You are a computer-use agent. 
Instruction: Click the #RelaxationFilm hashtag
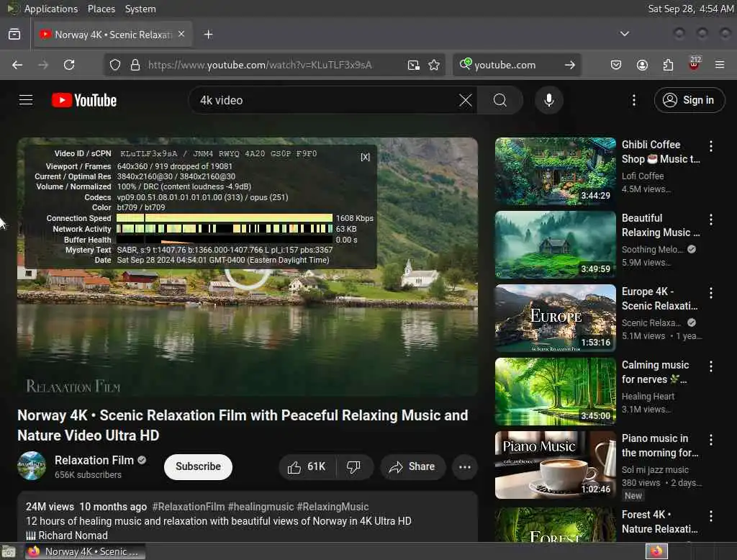(189, 507)
